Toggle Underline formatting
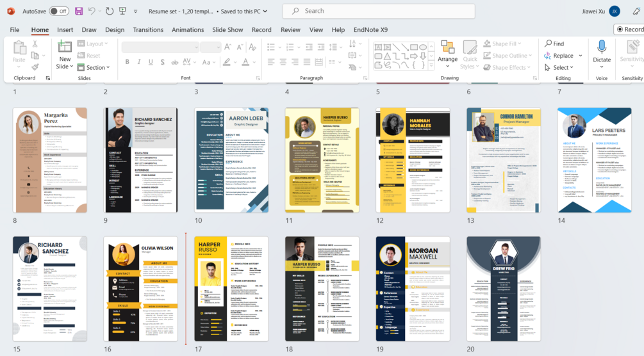The width and height of the screenshot is (644, 356). point(151,62)
